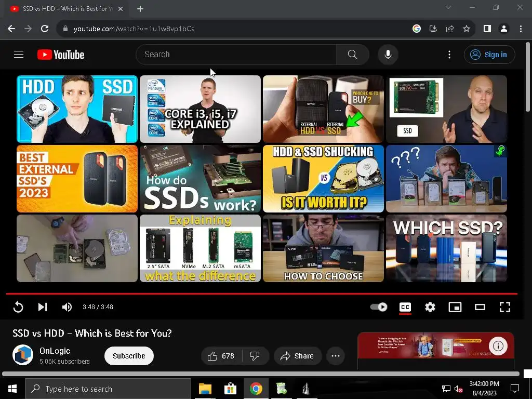Subscribe to the OnLogic channel
This screenshot has height=399, width=532.
129,356
